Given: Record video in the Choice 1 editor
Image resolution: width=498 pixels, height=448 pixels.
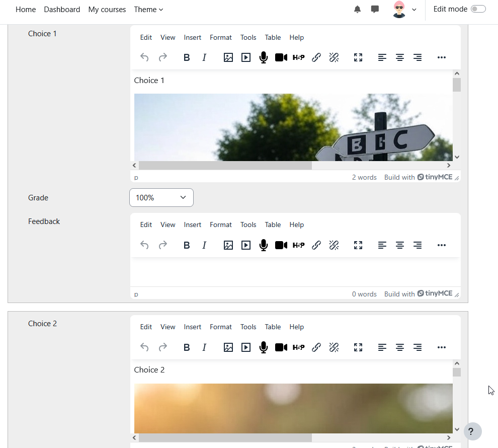Looking at the screenshot, I should point(281,57).
